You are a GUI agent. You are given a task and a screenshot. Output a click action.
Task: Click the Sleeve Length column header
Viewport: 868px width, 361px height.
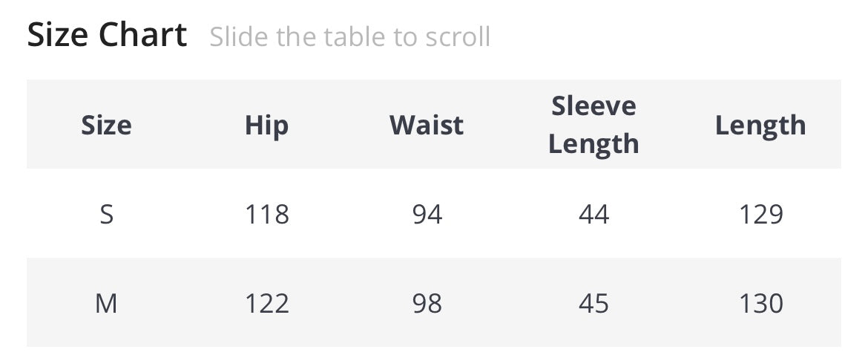point(594,125)
